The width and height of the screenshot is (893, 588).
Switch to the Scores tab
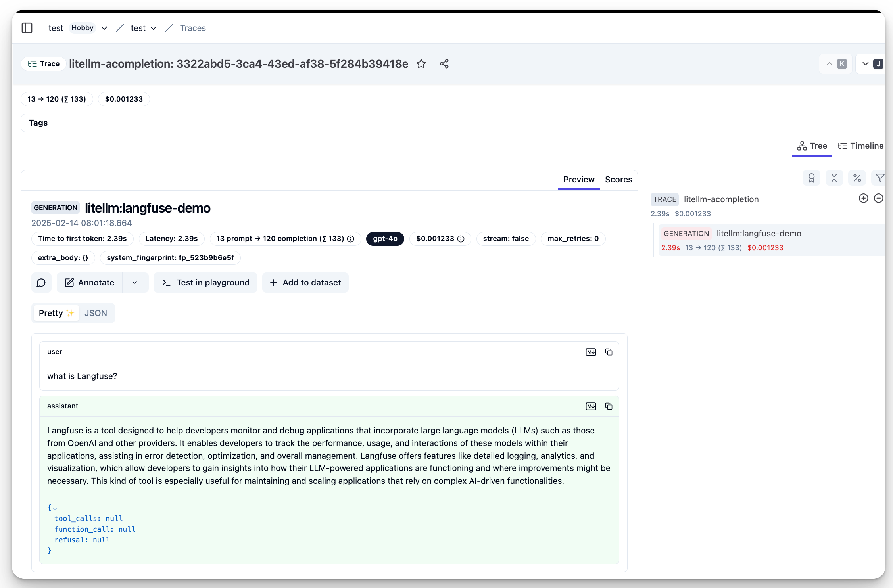coord(618,180)
